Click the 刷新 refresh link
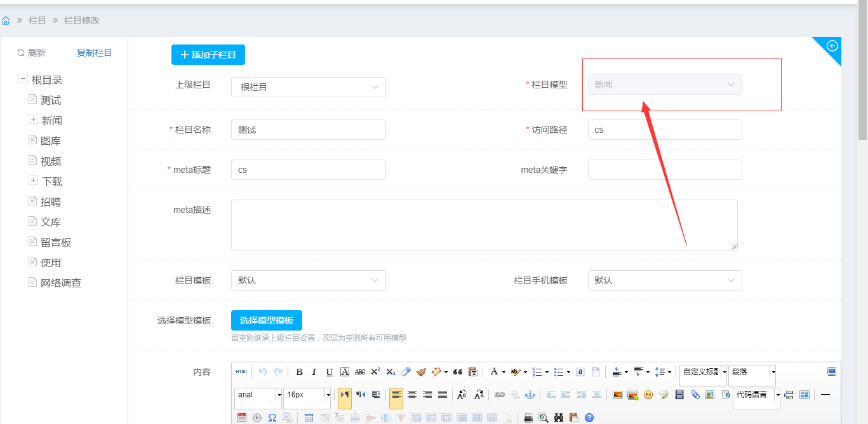The image size is (868, 424). pos(31,53)
